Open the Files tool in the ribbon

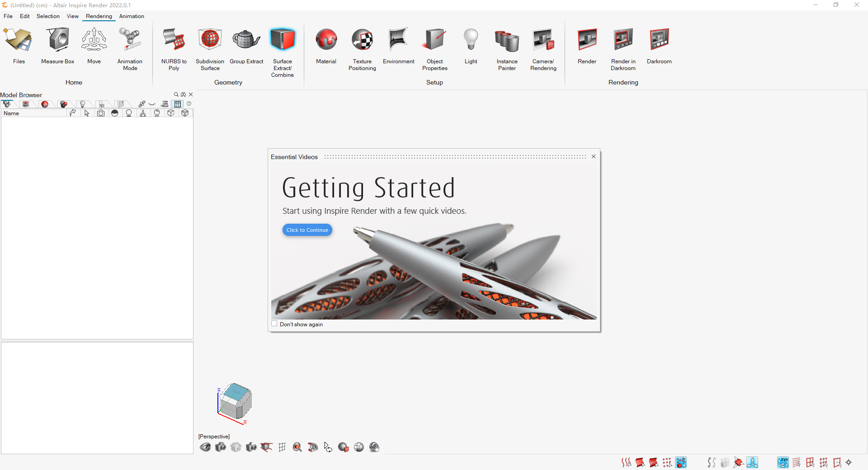(19, 45)
